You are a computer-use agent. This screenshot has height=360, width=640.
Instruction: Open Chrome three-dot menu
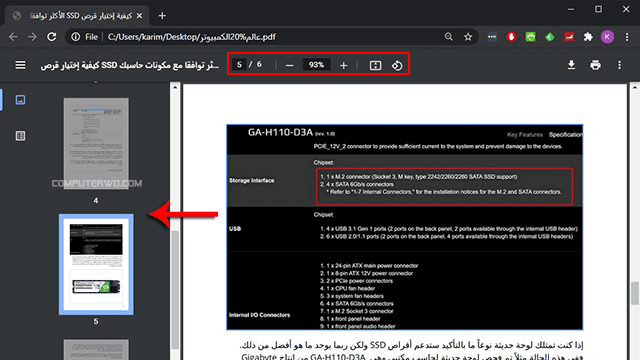click(627, 37)
